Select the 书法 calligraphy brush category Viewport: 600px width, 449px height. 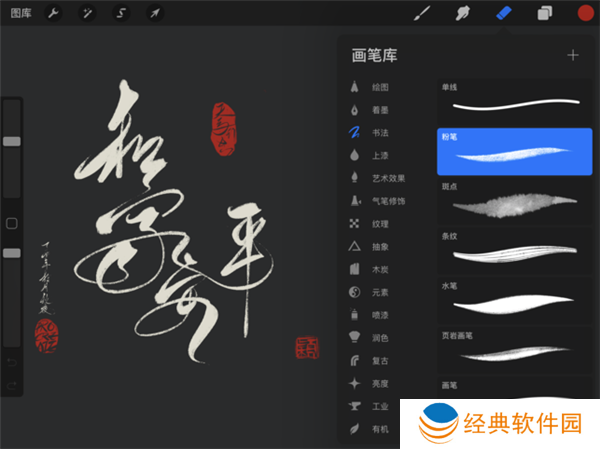[x=377, y=132]
